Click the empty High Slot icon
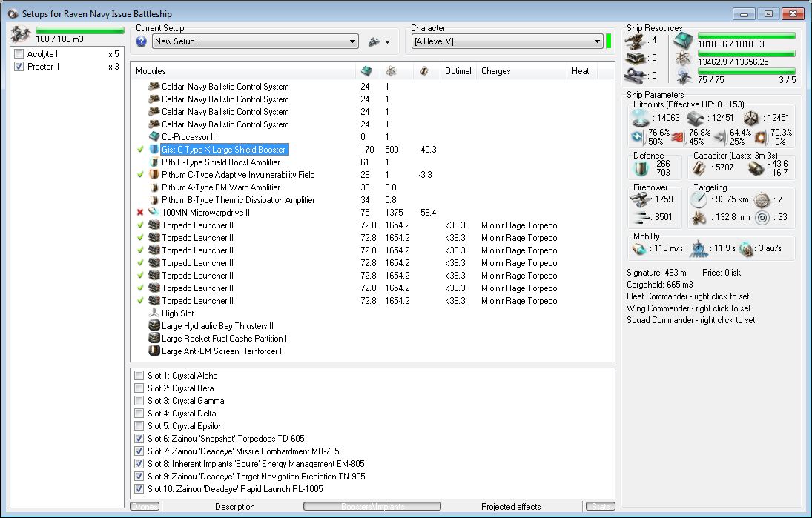 pyautogui.click(x=154, y=313)
